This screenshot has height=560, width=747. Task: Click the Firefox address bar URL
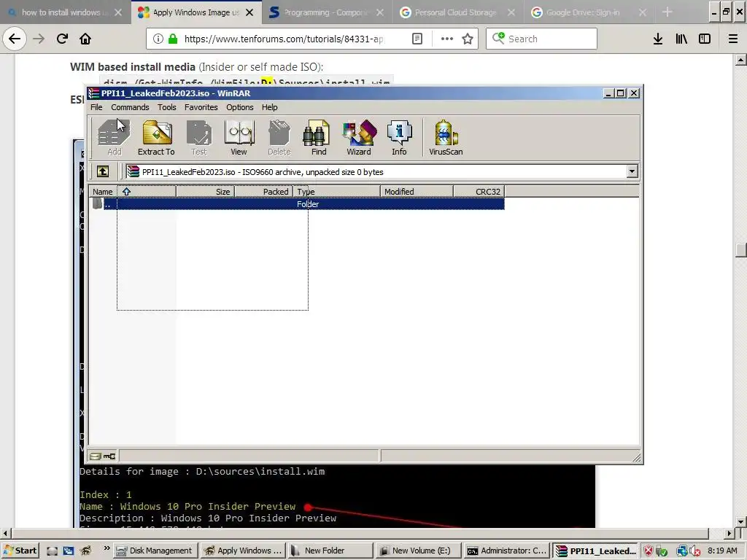(x=284, y=39)
